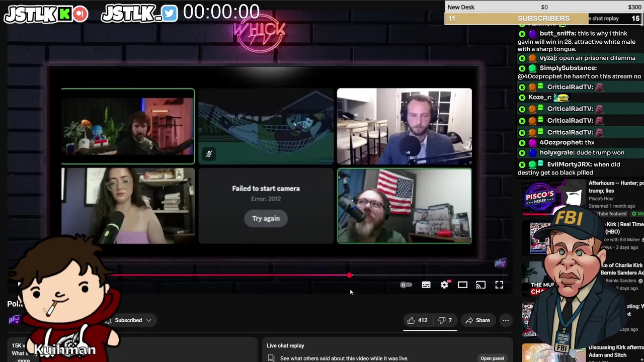
Task: Click the minion emote in Koze_r's message
Action: pyautogui.click(x=562, y=98)
